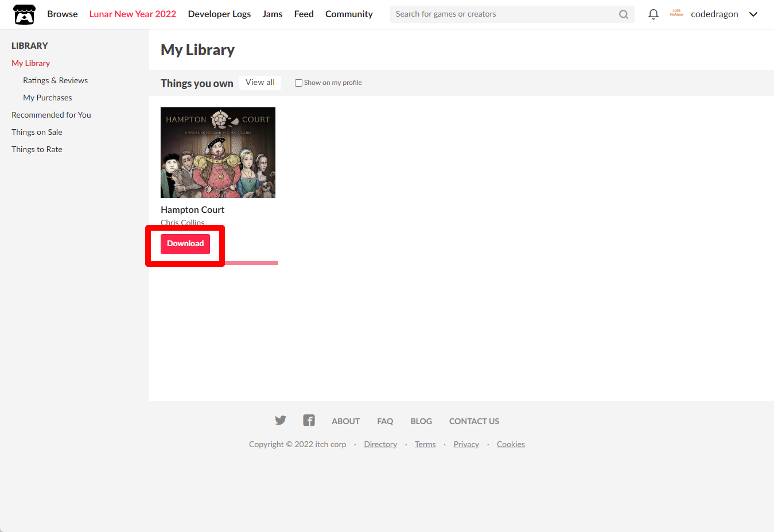The height and width of the screenshot is (532, 774).
Task: Open the ABOUT footer link
Action: pyautogui.click(x=346, y=421)
